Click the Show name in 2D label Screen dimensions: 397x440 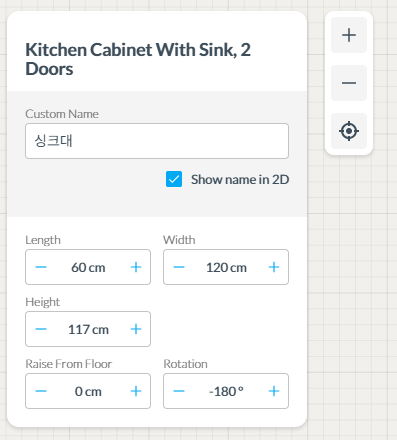pyautogui.click(x=240, y=179)
